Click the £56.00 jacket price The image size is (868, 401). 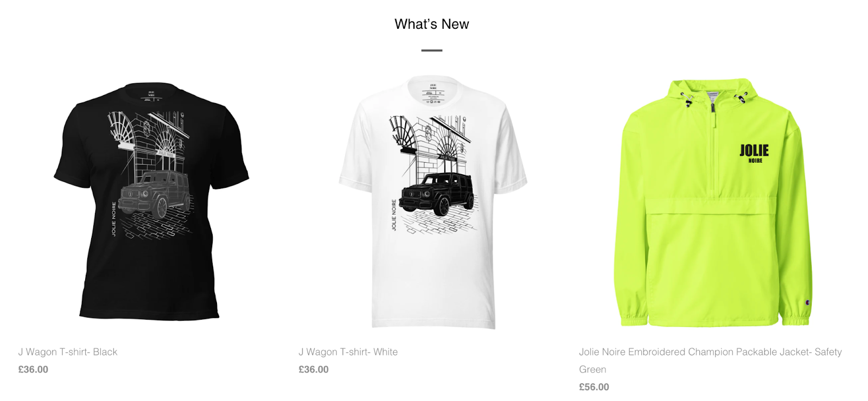(x=594, y=387)
